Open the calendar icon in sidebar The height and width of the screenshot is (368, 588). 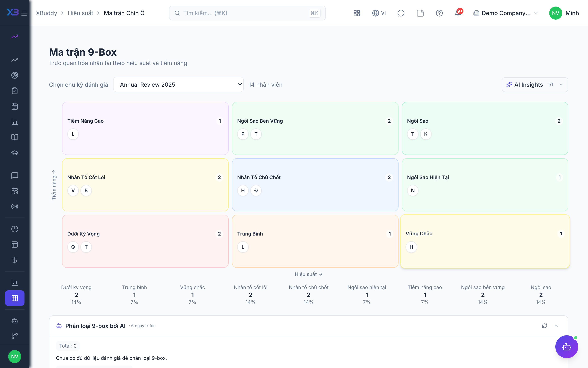coord(14,106)
